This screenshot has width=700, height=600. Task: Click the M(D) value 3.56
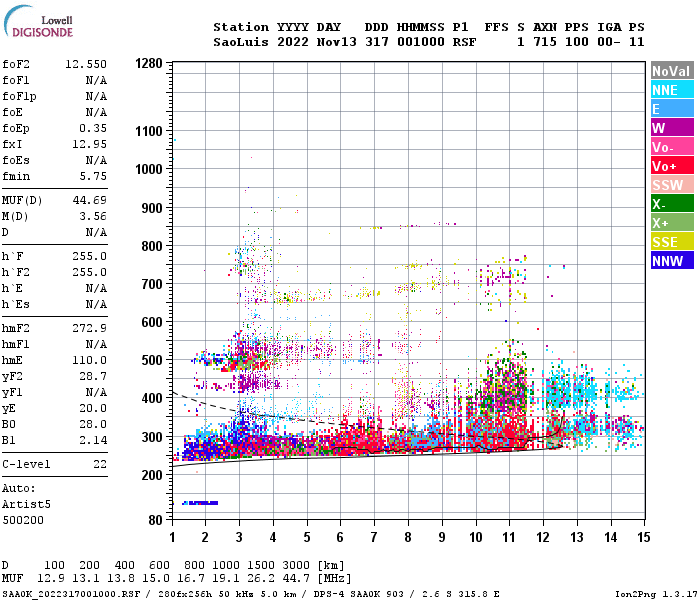point(93,217)
